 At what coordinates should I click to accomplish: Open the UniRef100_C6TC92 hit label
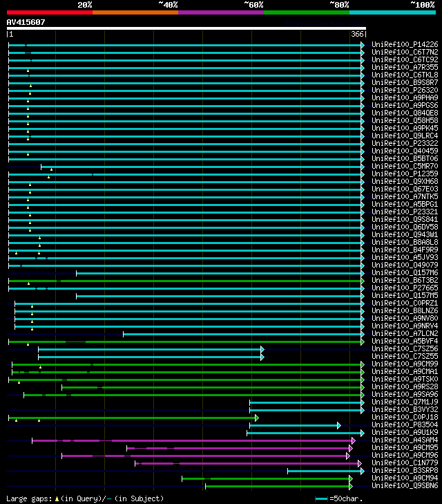tap(405, 59)
